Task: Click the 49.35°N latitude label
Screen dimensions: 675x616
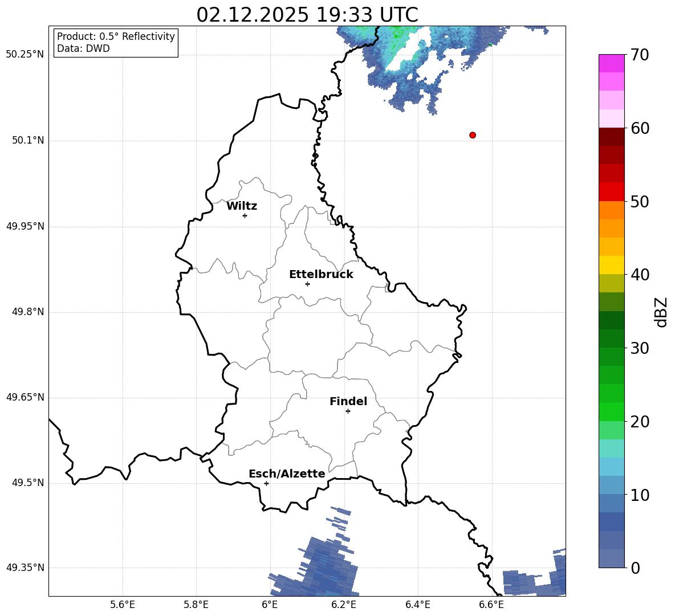Action: (25, 568)
